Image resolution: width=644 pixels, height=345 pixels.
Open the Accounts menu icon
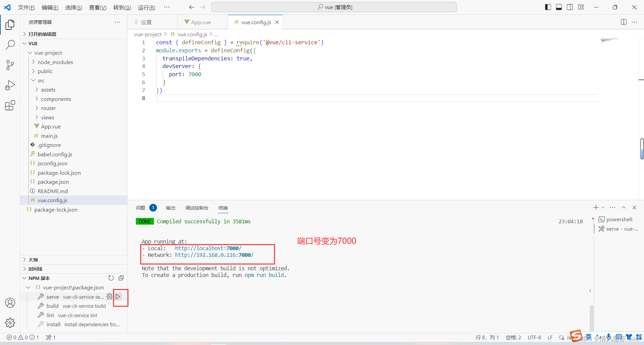[x=10, y=303]
